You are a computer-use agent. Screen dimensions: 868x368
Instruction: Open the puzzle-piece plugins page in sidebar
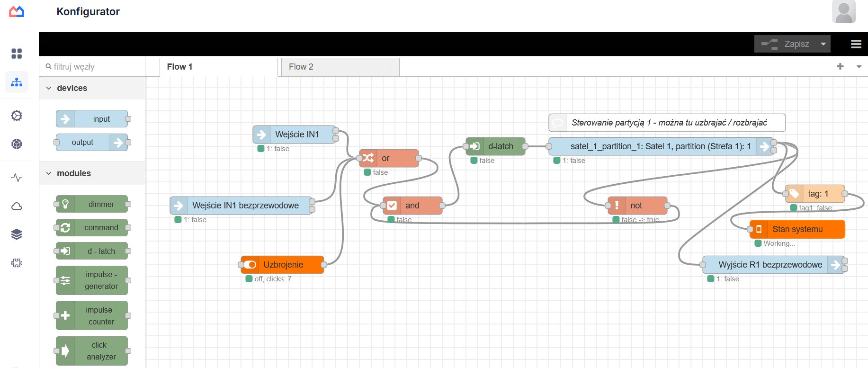(17, 263)
